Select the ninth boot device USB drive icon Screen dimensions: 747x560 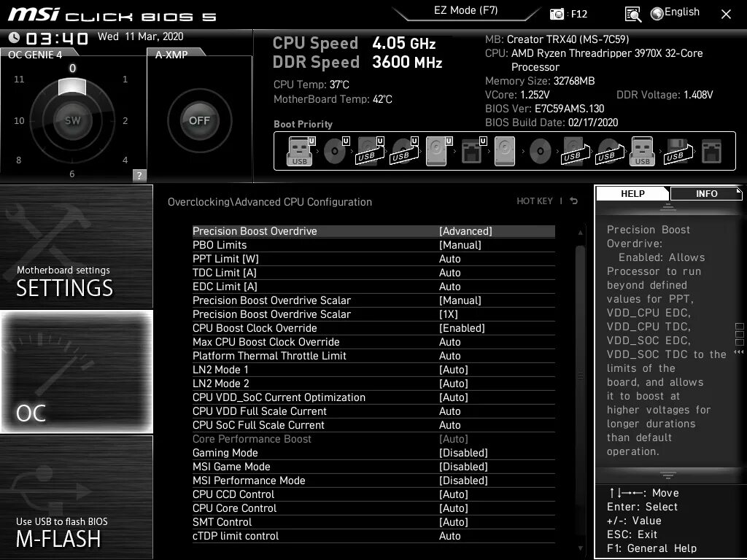(576, 152)
